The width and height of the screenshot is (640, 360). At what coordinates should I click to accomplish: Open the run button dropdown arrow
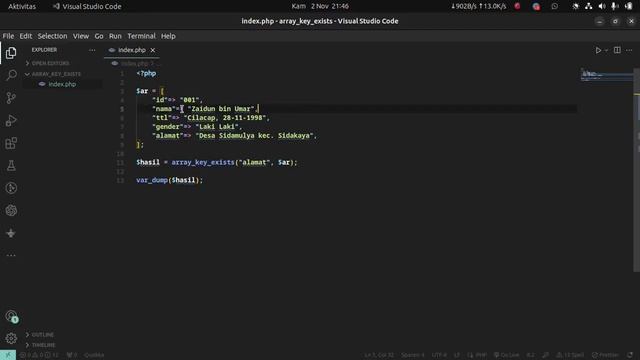(x=606, y=50)
